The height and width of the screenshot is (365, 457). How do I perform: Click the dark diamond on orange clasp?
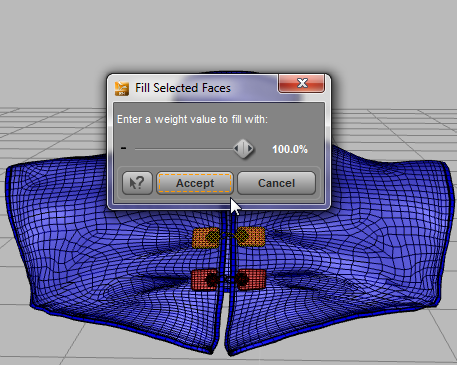[212, 237]
